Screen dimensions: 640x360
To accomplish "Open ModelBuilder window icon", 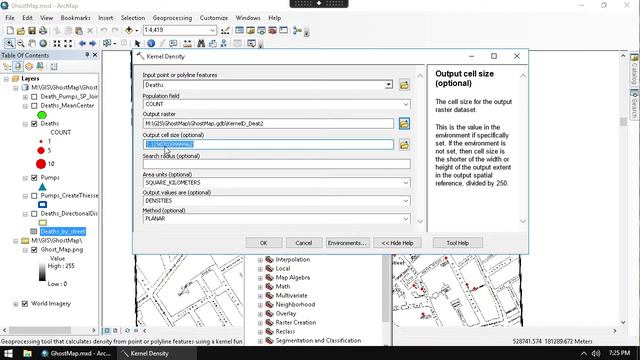I will coord(297,31).
